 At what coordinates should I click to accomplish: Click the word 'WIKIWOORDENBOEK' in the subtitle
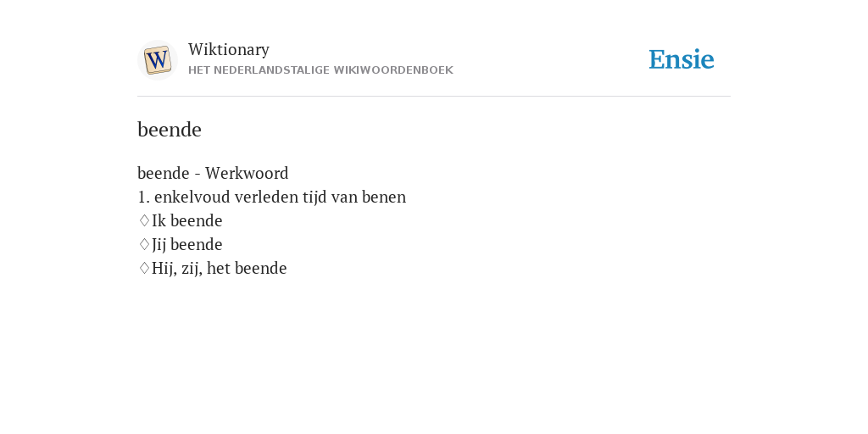click(x=393, y=70)
